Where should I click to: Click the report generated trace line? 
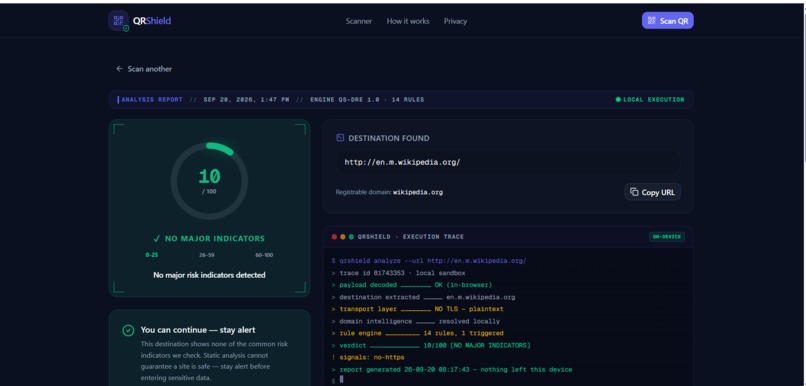452,370
